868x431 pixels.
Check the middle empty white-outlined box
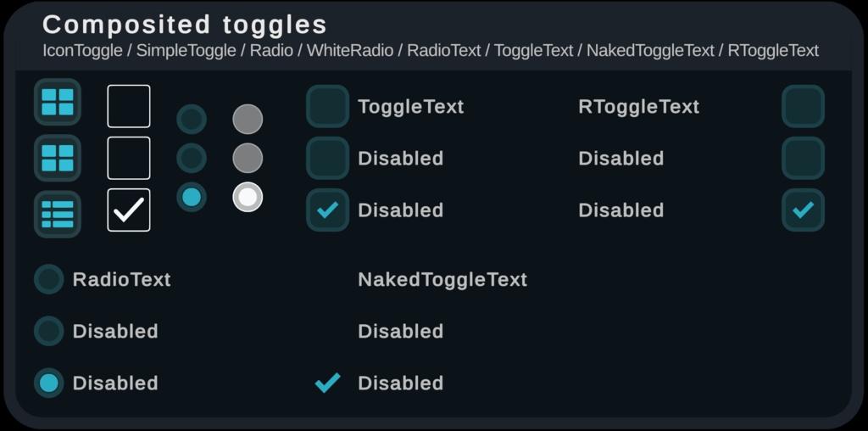(129, 158)
